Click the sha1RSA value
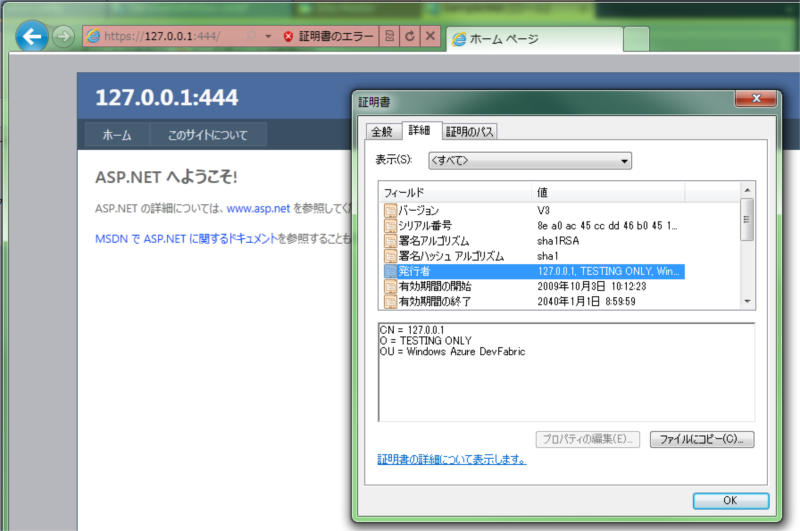 pyautogui.click(x=558, y=241)
